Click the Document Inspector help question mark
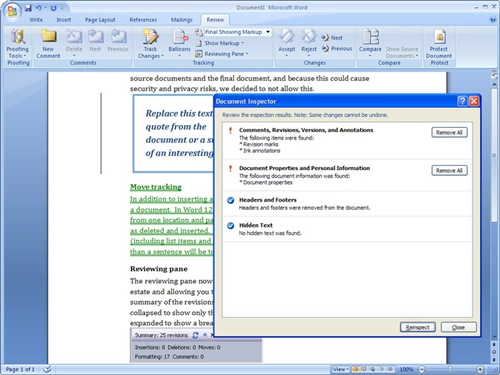Image resolution: width=500 pixels, height=375 pixels. tap(462, 101)
